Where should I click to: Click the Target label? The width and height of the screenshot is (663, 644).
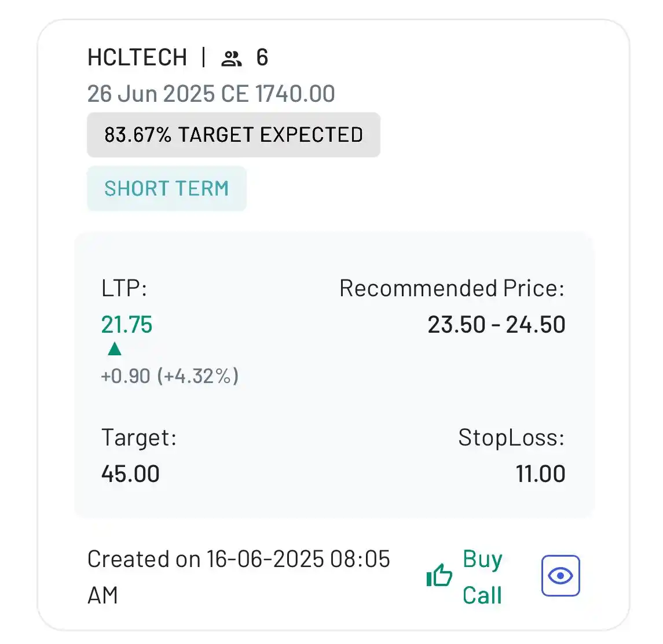139,437
